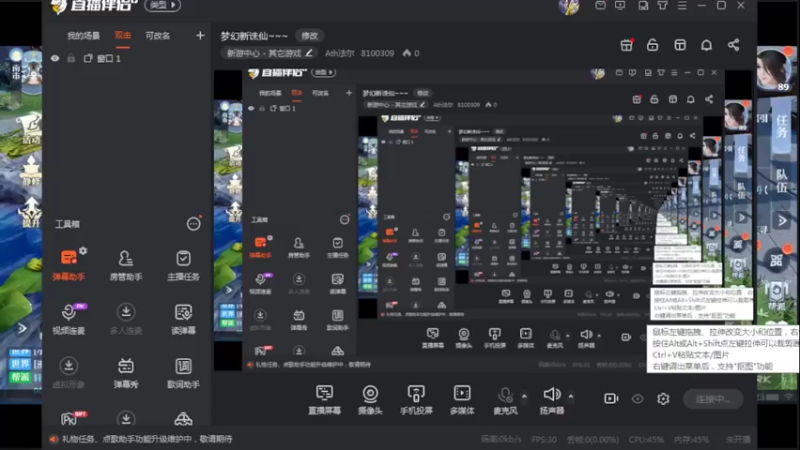The height and width of the screenshot is (450, 800).
Task: Open the game's 任务 tab
Action: pyautogui.click(x=782, y=127)
